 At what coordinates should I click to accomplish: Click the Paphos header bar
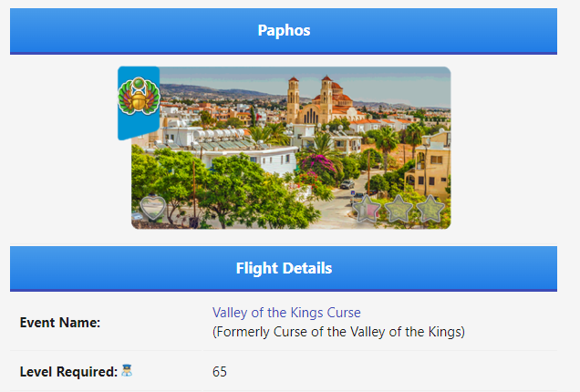[x=283, y=31]
